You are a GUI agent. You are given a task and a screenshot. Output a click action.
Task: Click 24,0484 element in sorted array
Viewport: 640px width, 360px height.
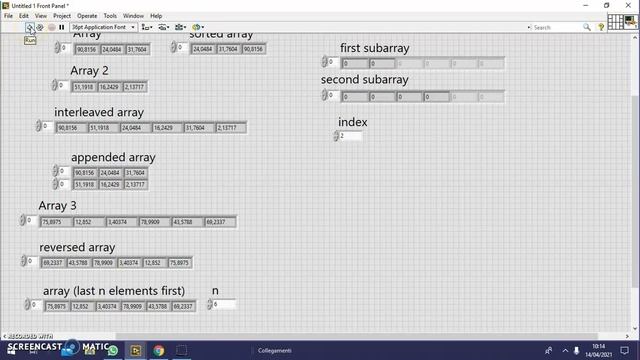click(x=203, y=49)
